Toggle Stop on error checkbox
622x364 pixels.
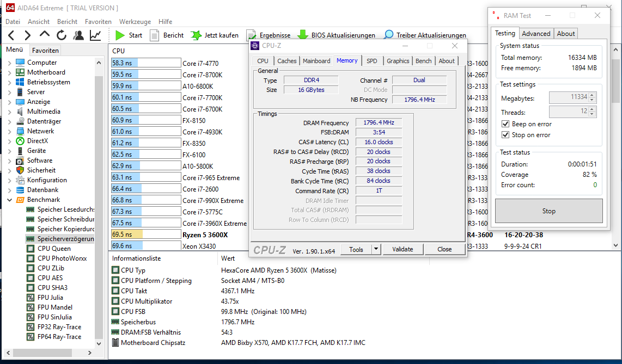[505, 135]
